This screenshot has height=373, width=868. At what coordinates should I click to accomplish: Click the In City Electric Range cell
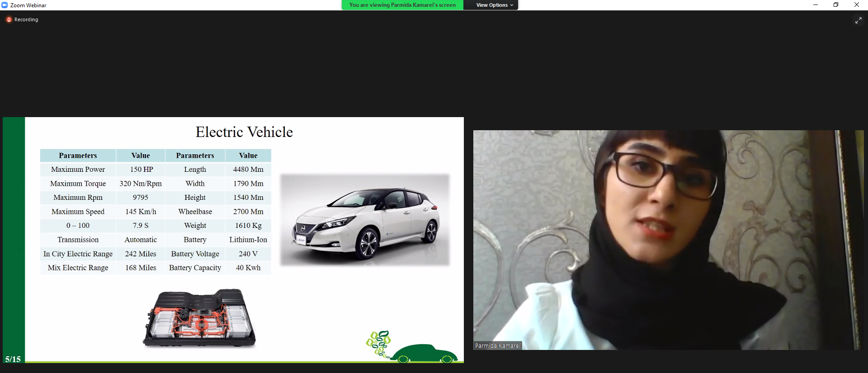(x=78, y=254)
